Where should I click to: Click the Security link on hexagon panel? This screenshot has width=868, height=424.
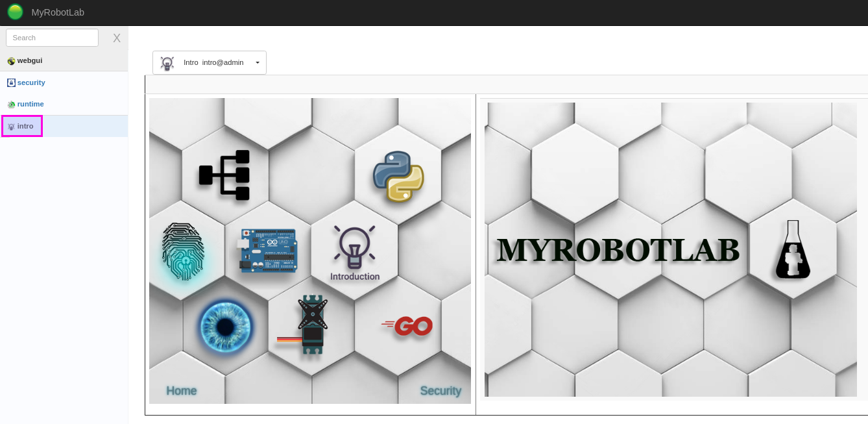coord(440,391)
